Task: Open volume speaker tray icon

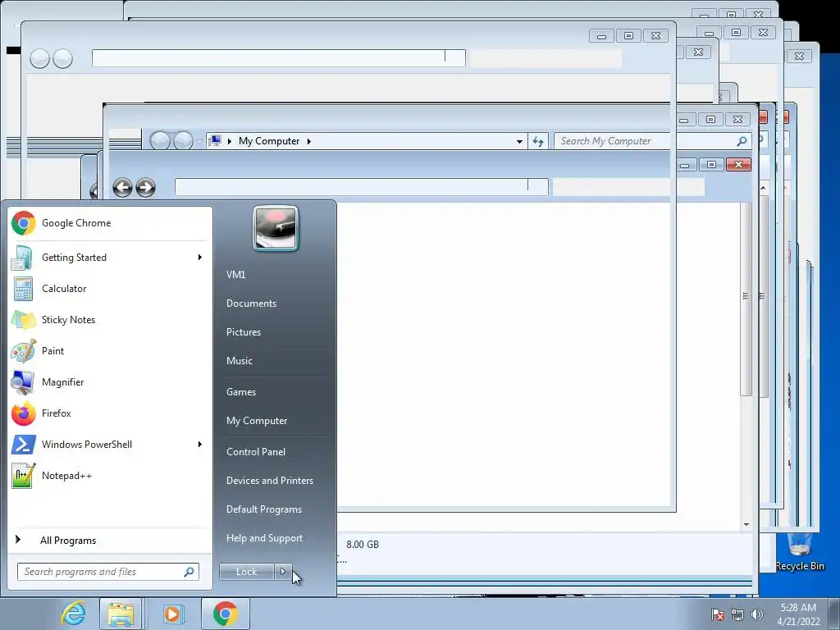Action: click(x=757, y=614)
